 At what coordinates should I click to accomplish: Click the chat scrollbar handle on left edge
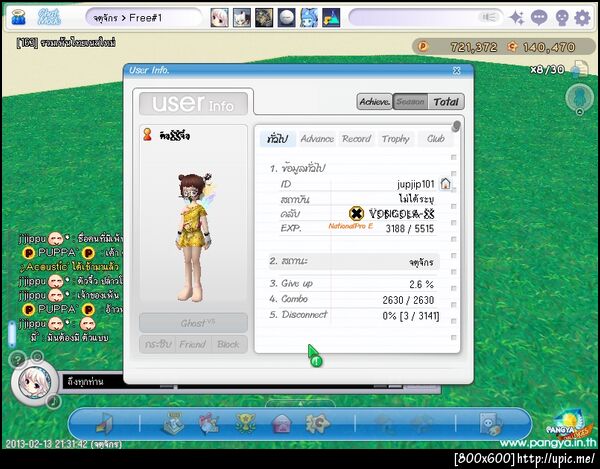pyautogui.click(x=12, y=334)
